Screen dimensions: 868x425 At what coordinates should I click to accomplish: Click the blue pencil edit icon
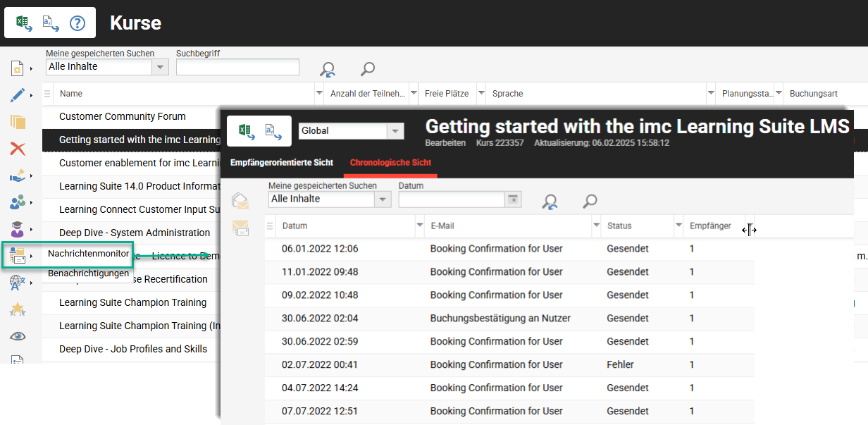pyautogui.click(x=18, y=95)
